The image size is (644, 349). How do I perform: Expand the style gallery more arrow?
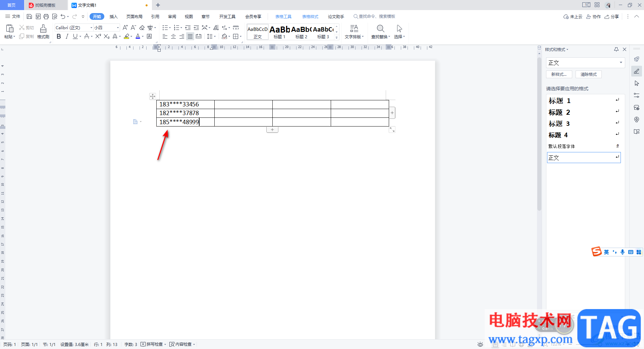336,37
